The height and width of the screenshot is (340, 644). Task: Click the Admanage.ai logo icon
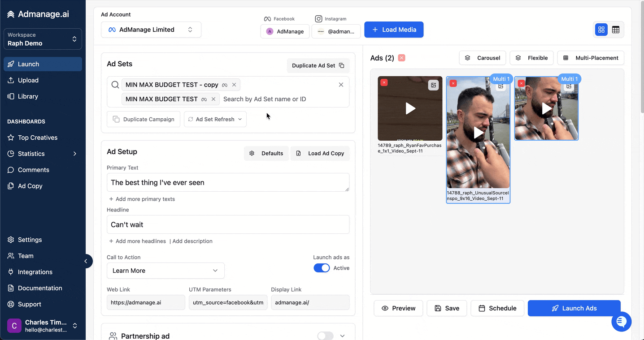pos(11,14)
